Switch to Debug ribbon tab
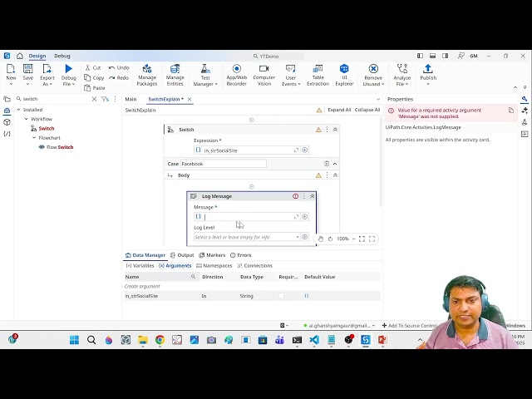Screen dimensions: 532x399 62,56
